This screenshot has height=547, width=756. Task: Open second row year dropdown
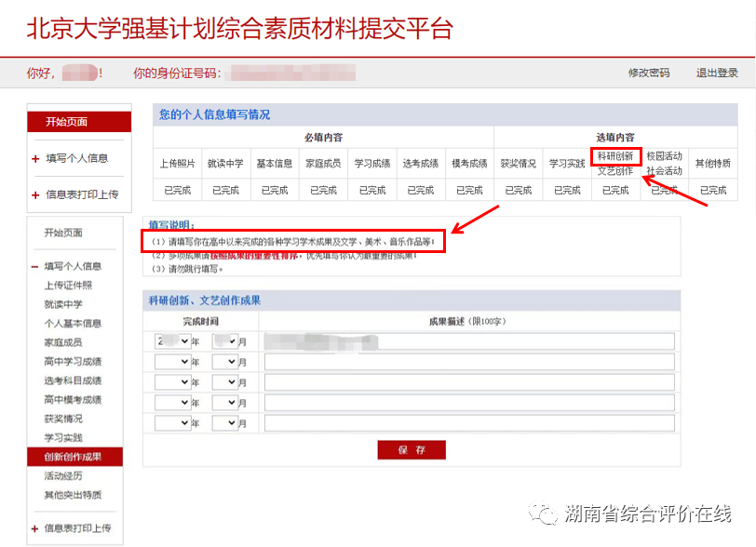[x=172, y=362]
